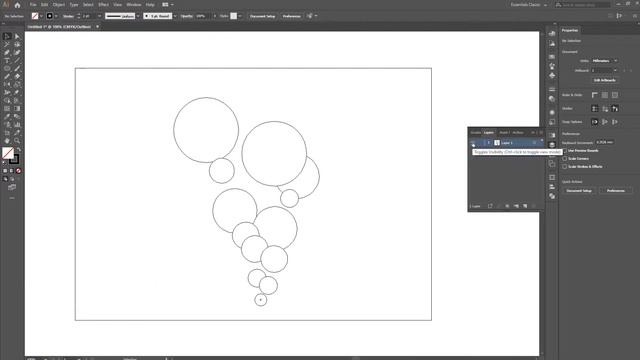The width and height of the screenshot is (640, 360).
Task: Set the None (red slash) color mode
Action: tap(18, 171)
